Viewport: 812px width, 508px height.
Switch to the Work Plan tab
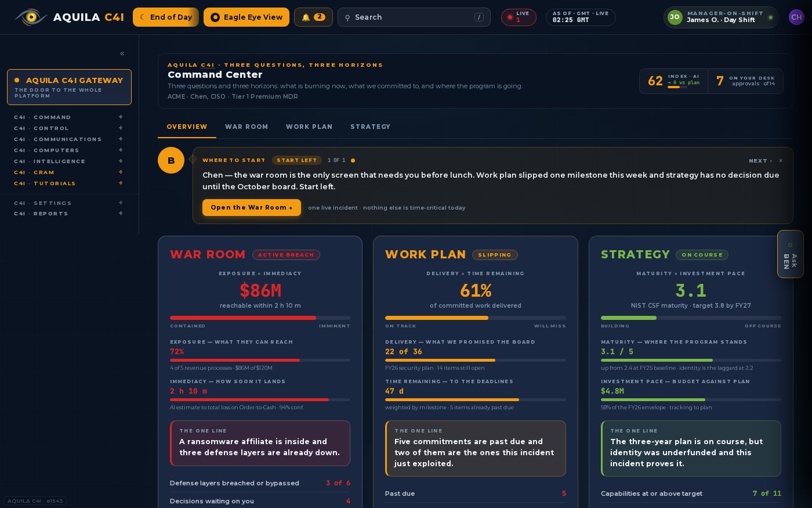pyautogui.click(x=309, y=127)
